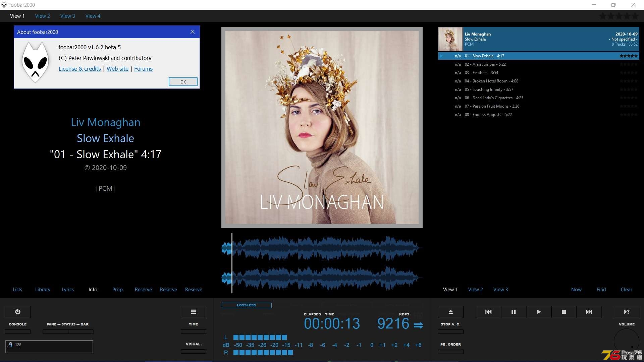This screenshot has height=362, width=644.
Task: Click the LOSSLESS indicator
Action: click(x=247, y=305)
